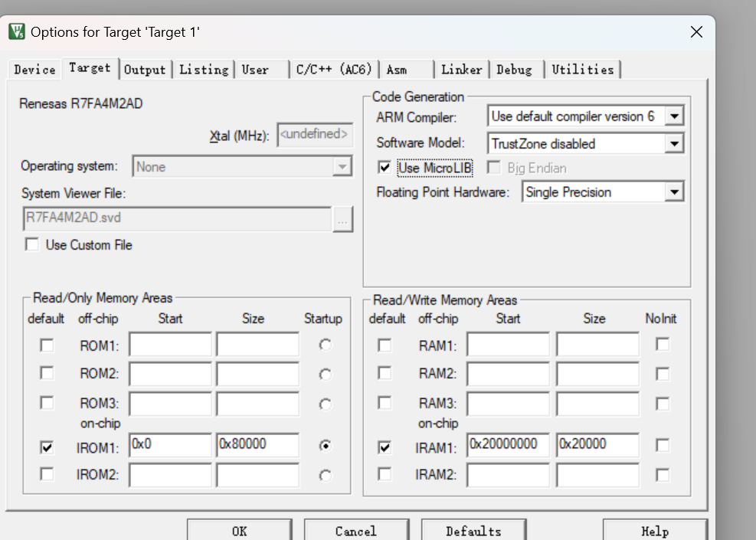Select ROM1 as Startup area
The width and height of the screenshot is (756, 540).
(x=326, y=345)
